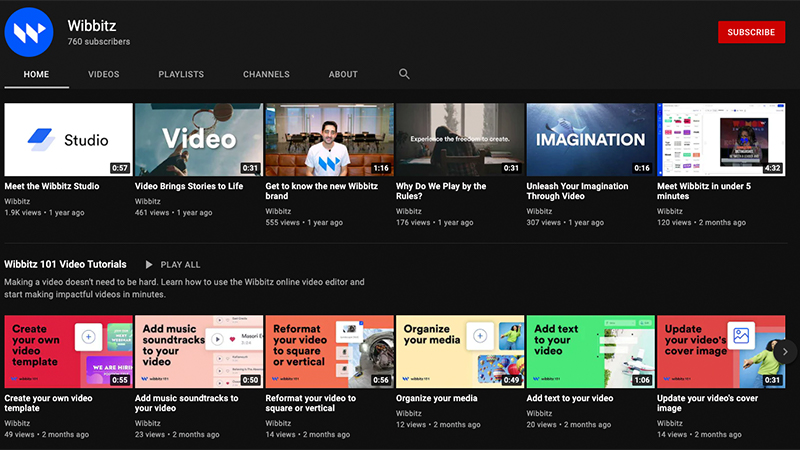Image resolution: width=800 pixels, height=450 pixels.
Task: Click the Reformat your video to square or vertical title
Action: tap(310, 403)
